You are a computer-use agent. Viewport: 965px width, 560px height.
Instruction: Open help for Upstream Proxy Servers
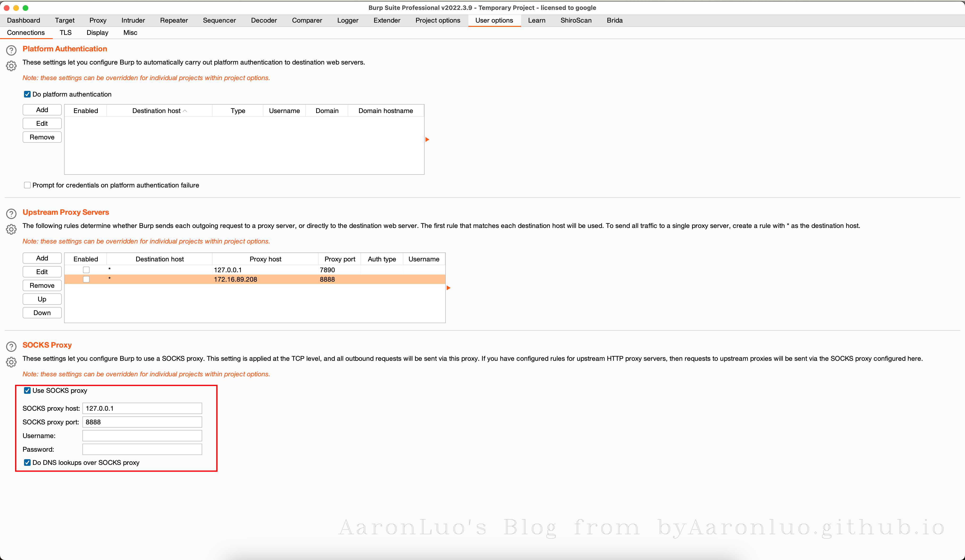(x=11, y=214)
